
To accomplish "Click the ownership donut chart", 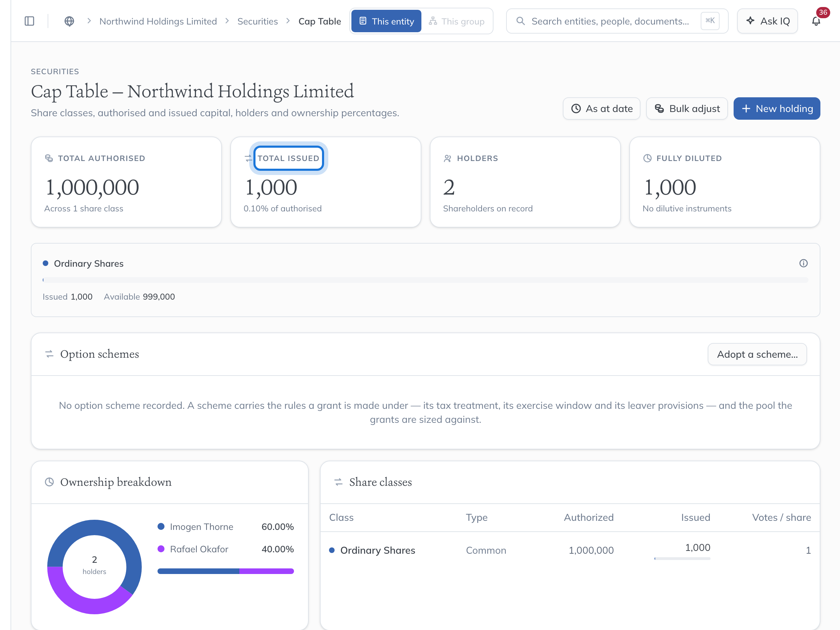I will click(x=94, y=567).
